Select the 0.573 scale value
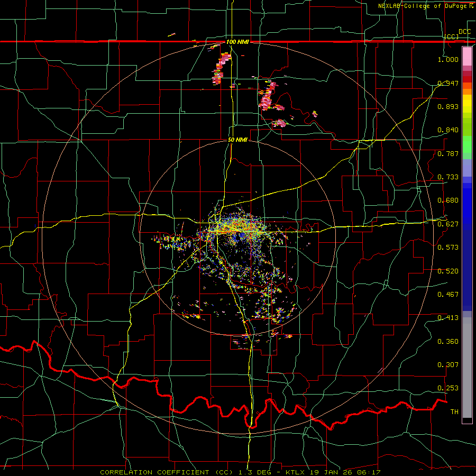 (448, 248)
